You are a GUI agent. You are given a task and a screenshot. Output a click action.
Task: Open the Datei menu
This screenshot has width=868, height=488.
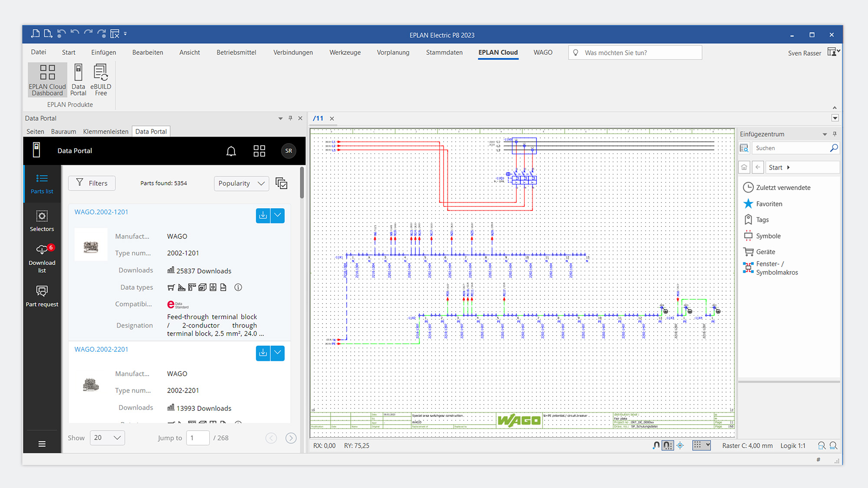coord(39,52)
